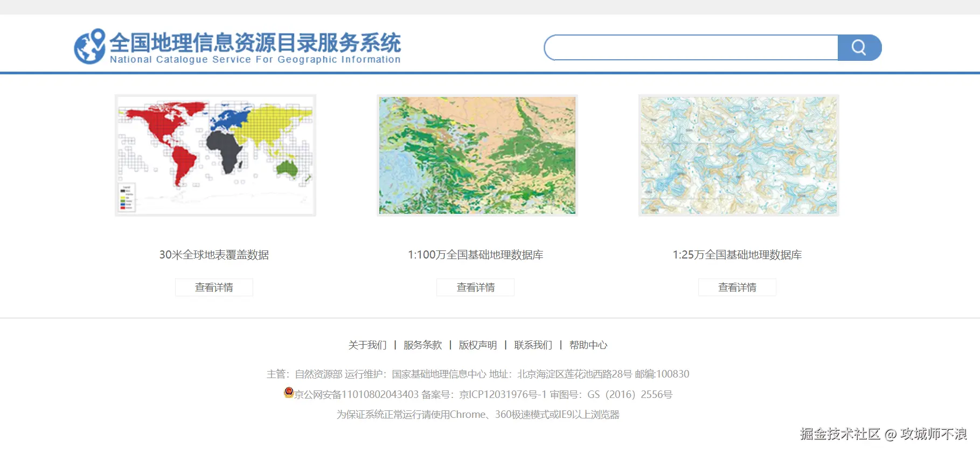The width and height of the screenshot is (980, 454).
Task: View details for 30米全球地表覆盖数据
Action: [214, 287]
